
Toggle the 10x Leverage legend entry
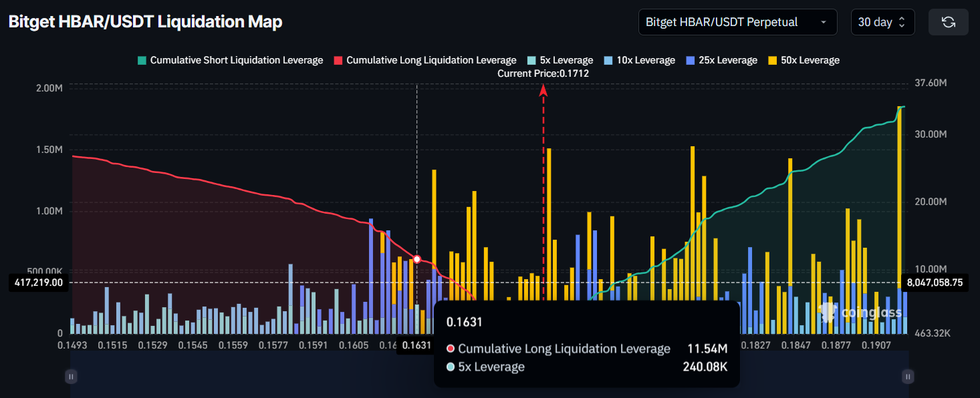pyautogui.click(x=639, y=60)
